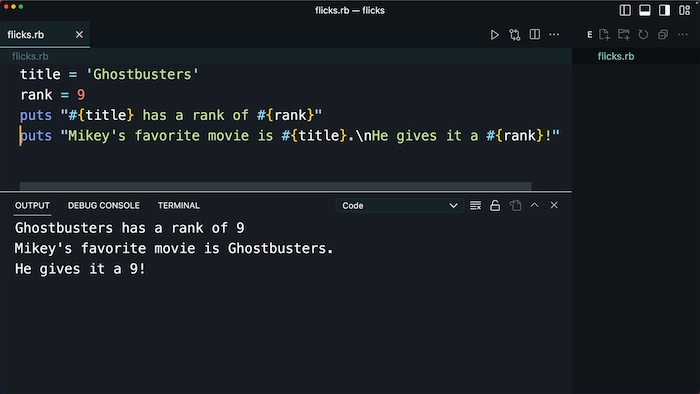Switch to the TERMINAL tab
The image size is (700, 394).
coord(179,206)
